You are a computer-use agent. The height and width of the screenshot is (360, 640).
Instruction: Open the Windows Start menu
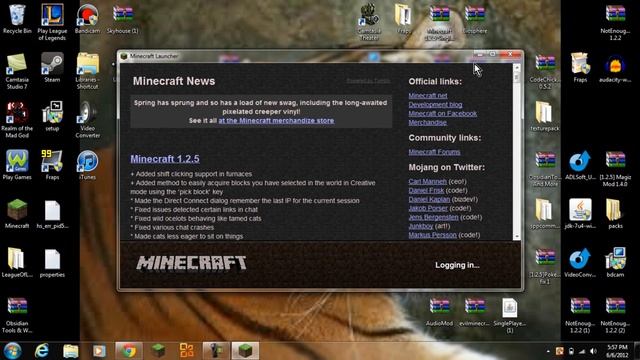12,351
